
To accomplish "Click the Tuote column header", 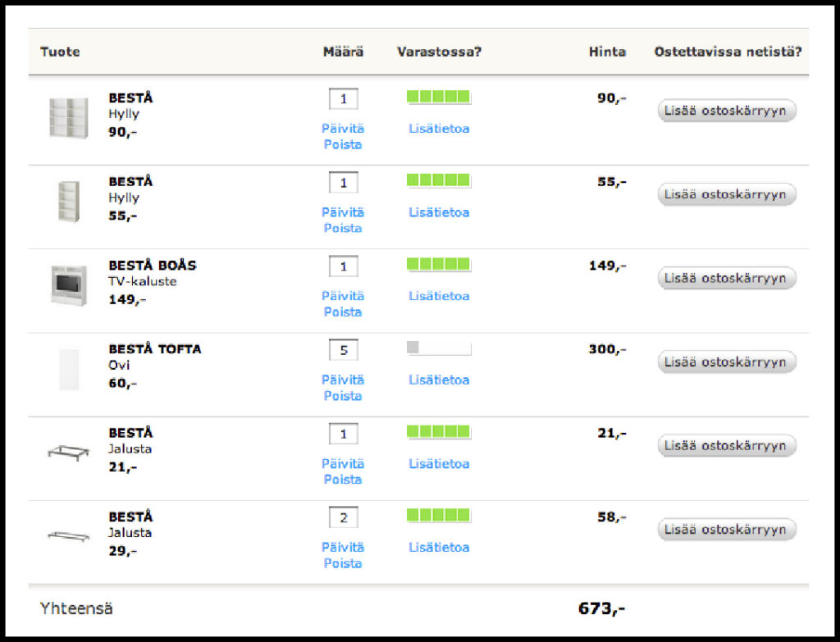I will [60, 52].
